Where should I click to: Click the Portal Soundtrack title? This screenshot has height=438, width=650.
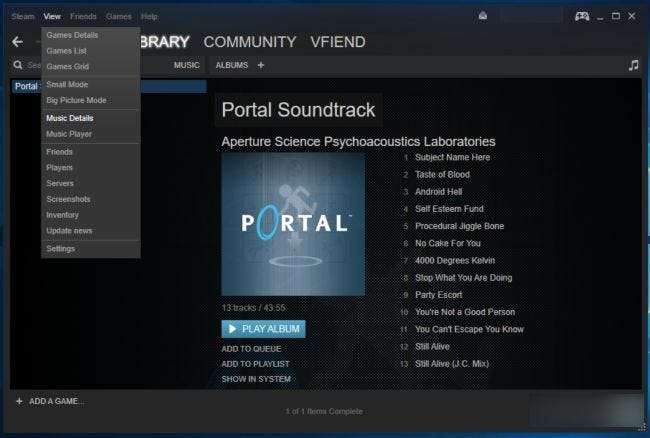pyautogui.click(x=298, y=110)
